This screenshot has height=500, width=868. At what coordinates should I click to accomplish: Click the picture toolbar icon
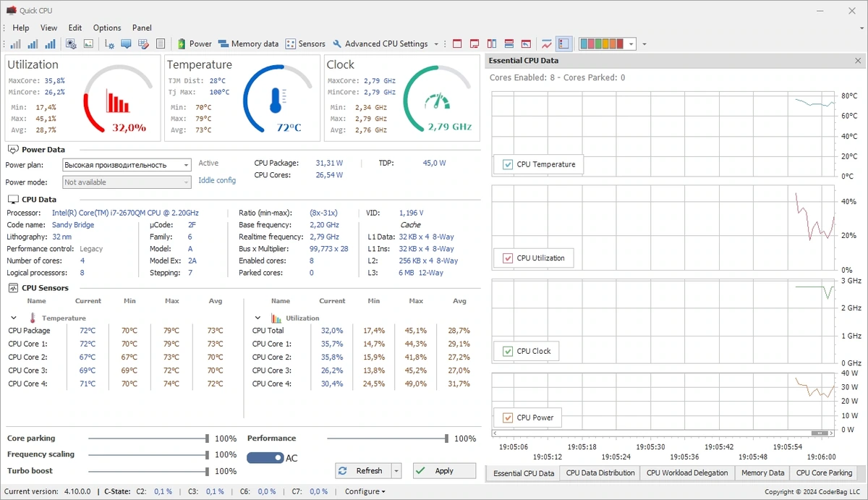(88, 44)
